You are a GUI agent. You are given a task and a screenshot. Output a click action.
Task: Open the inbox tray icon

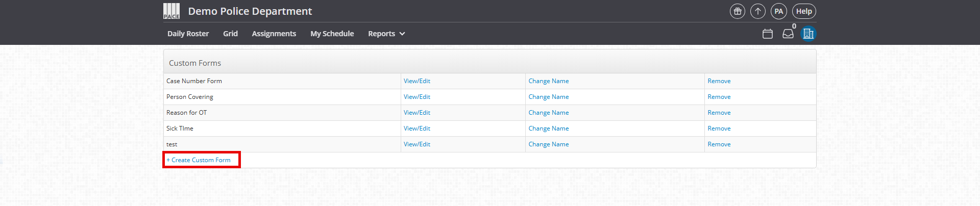click(788, 34)
